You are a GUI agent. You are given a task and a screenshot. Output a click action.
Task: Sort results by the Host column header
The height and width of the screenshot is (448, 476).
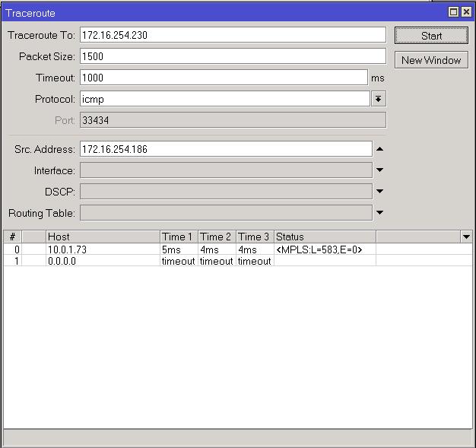click(x=103, y=237)
